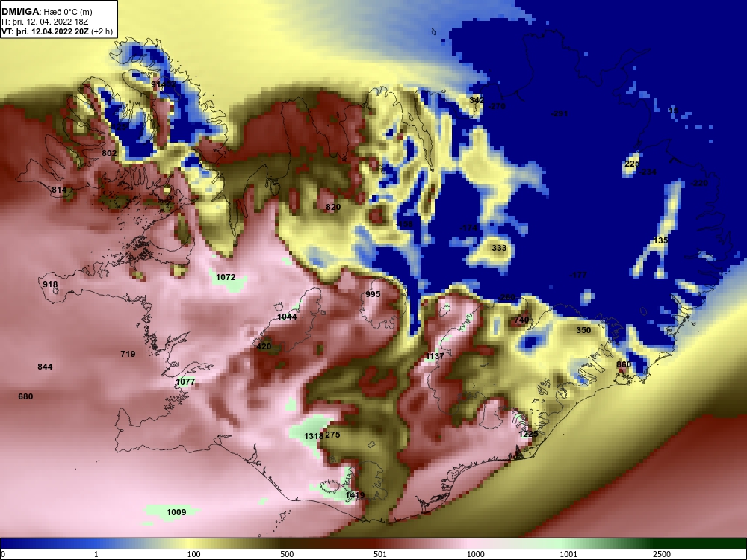Select the 225 height label
Screen dimensions: 747x560
point(632,164)
